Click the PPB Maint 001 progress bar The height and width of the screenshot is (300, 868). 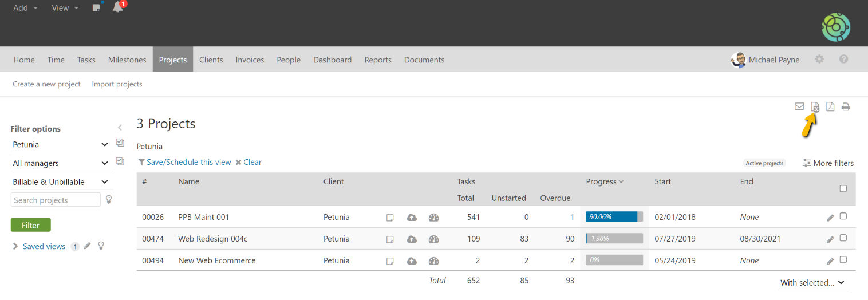click(614, 217)
